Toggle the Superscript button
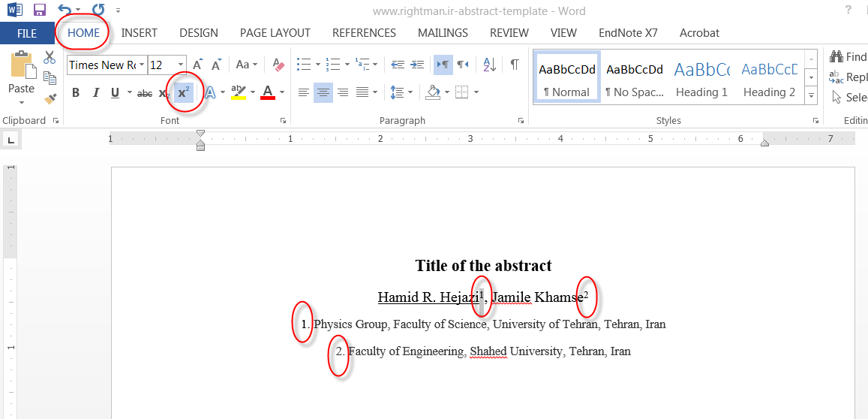The width and height of the screenshot is (868, 419). click(x=184, y=93)
